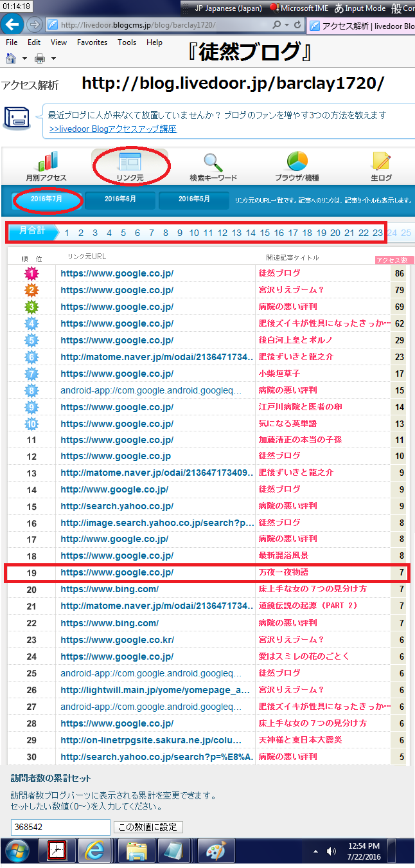Click the File Explorer folder taskbar icon
The image size is (415, 868).
[136, 852]
